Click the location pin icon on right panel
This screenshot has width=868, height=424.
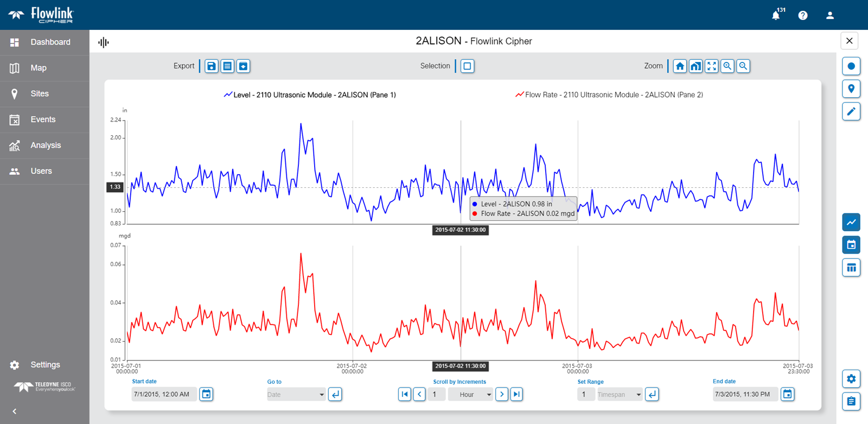tap(851, 89)
